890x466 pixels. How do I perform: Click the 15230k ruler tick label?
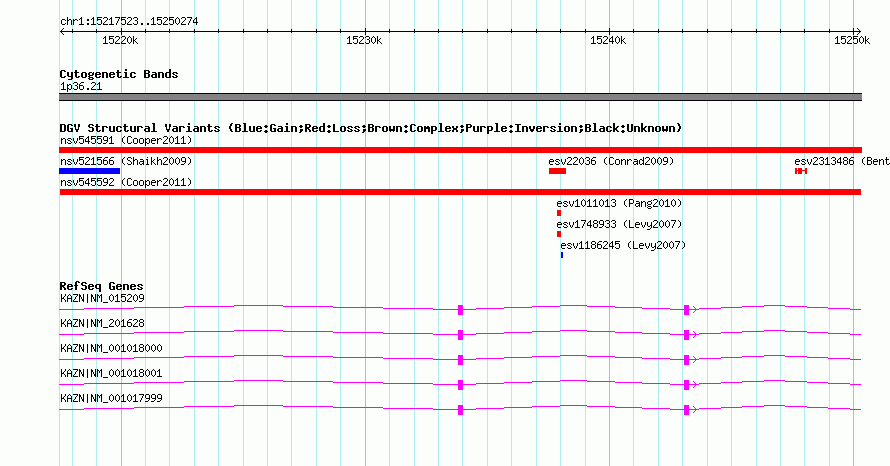[364, 40]
